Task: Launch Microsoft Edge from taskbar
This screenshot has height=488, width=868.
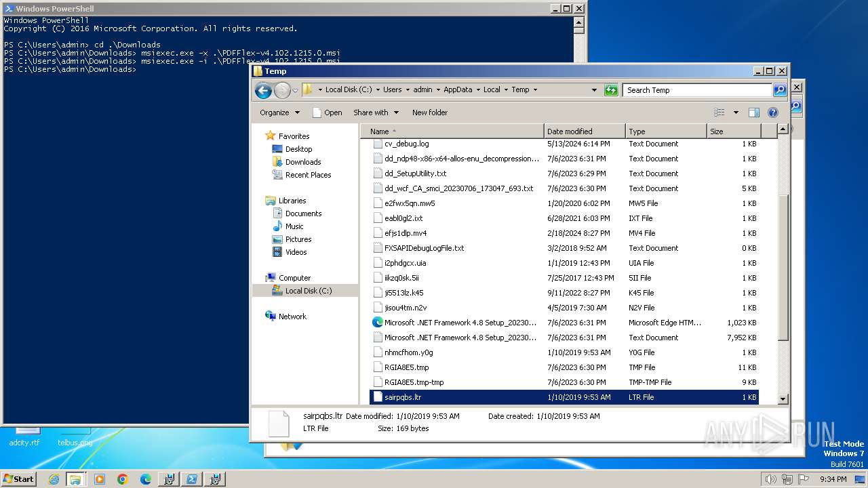Action: click(x=145, y=479)
